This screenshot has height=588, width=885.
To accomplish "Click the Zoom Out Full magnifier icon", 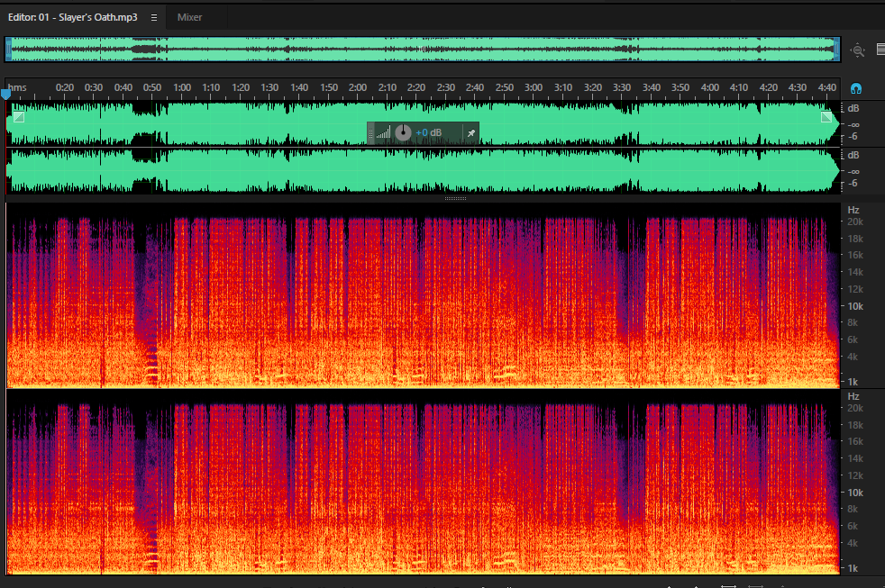I will pyautogui.click(x=858, y=50).
